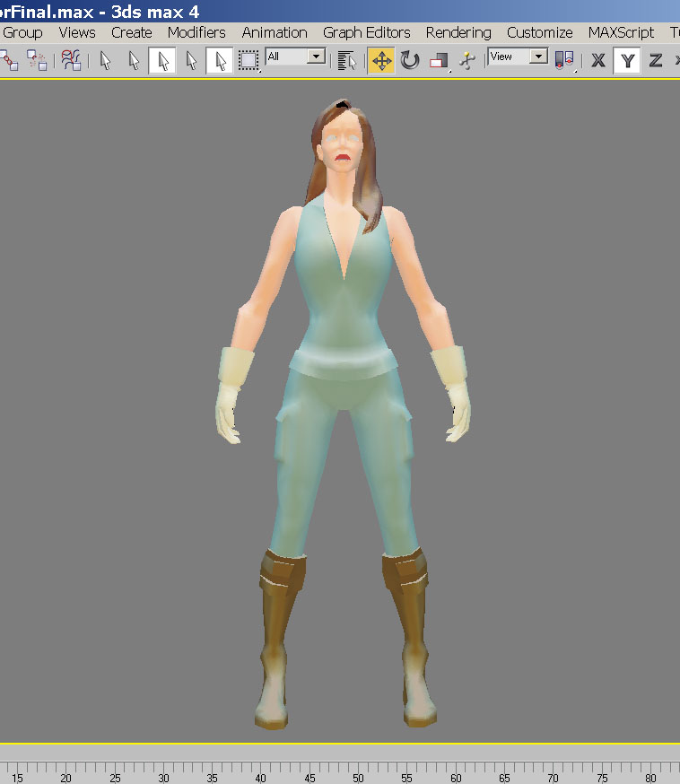Open the Graph Editors menu
The image size is (680, 784).
[x=366, y=32]
